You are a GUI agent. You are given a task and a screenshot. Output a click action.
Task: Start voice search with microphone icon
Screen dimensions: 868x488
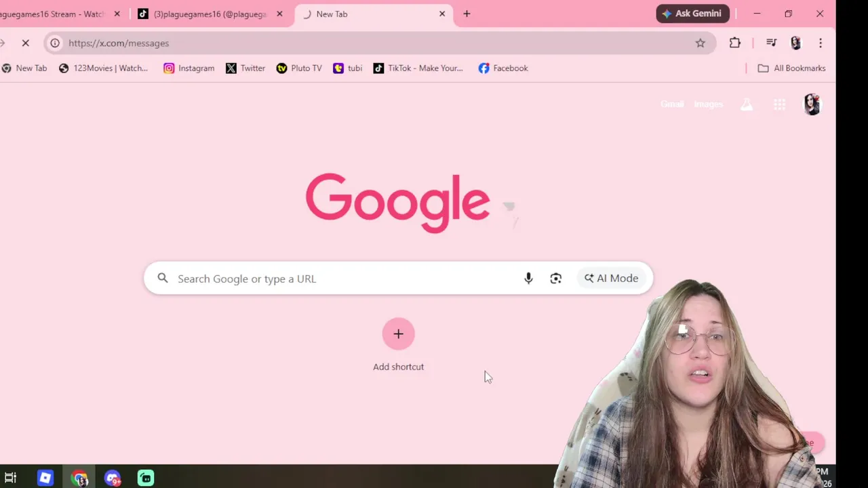click(x=528, y=278)
